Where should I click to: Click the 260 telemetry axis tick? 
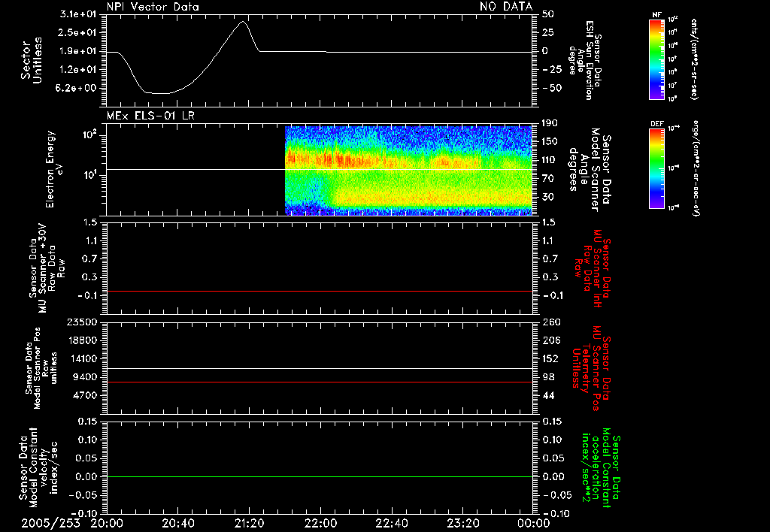tap(552, 322)
